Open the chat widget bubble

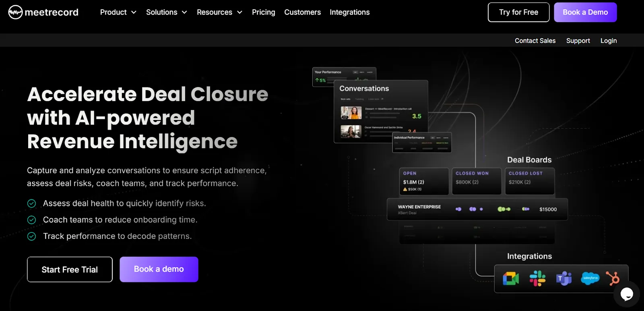(627, 294)
